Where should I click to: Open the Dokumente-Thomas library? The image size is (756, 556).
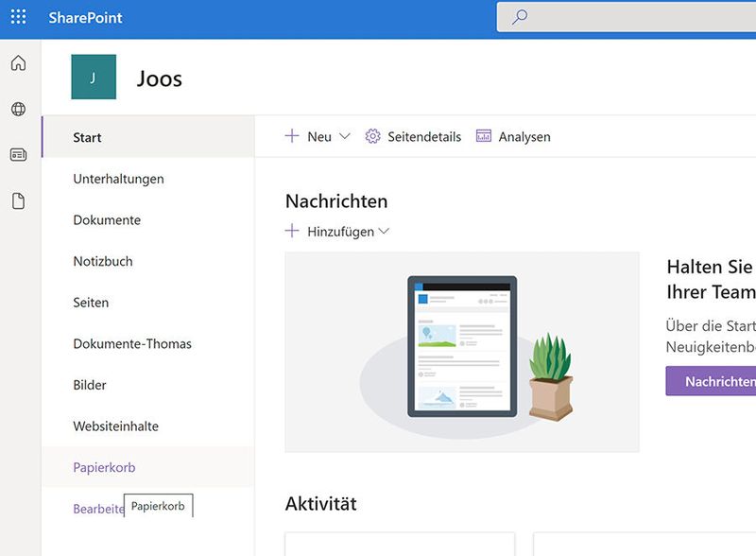tap(133, 343)
